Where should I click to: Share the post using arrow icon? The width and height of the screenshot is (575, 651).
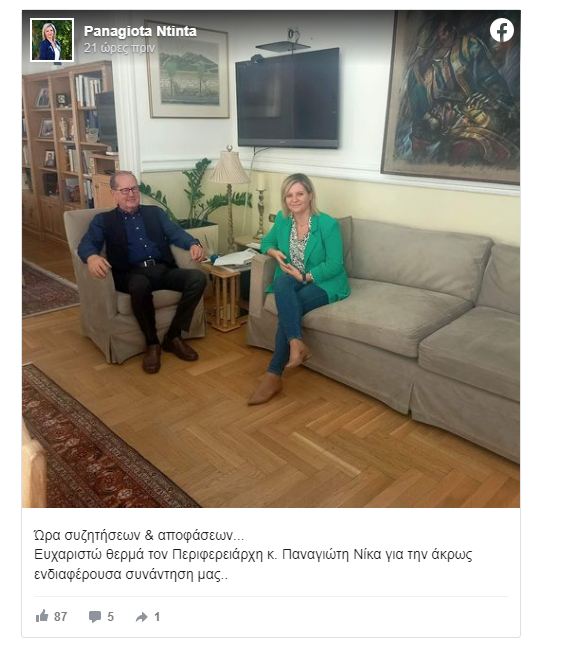[x=142, y=617]
